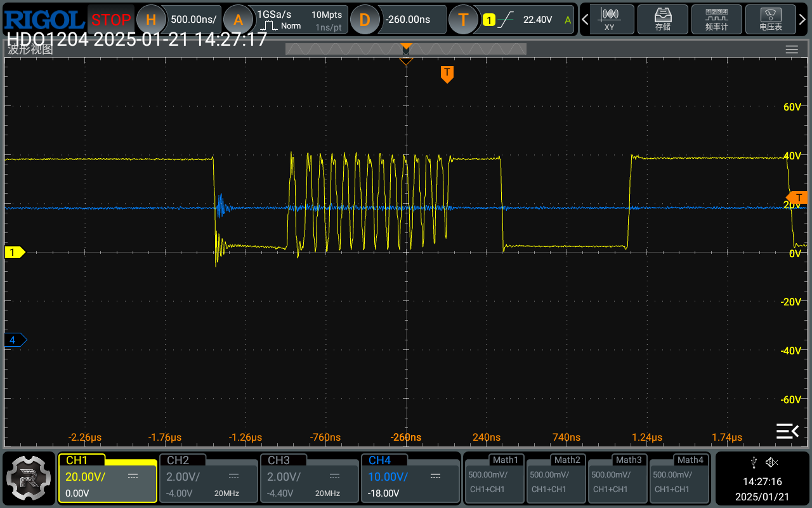
Task: Open the 22.40V trigger level setting
Action: pos(537,20)
